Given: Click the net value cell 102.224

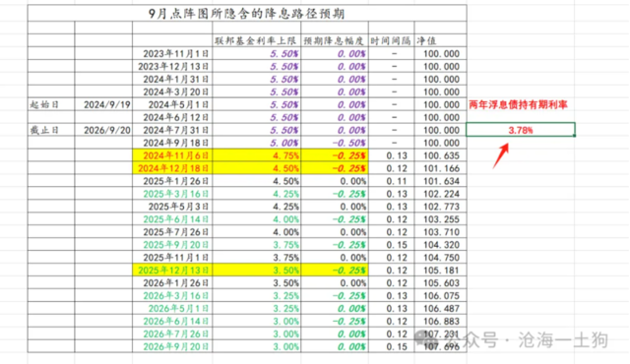Looking at the screenshot, I should point(440,194).
